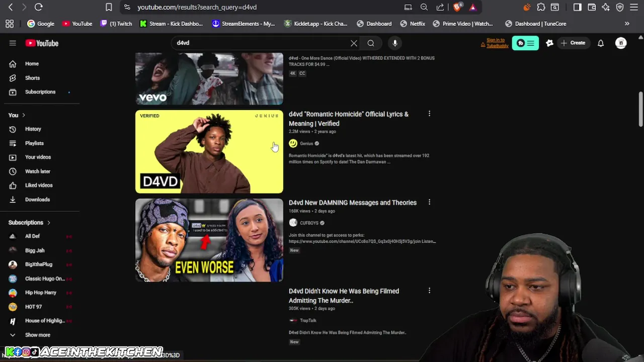Show more bookmarks with double chevron
The height and width of the screenshot is (362, 644).
click(627, 24)
